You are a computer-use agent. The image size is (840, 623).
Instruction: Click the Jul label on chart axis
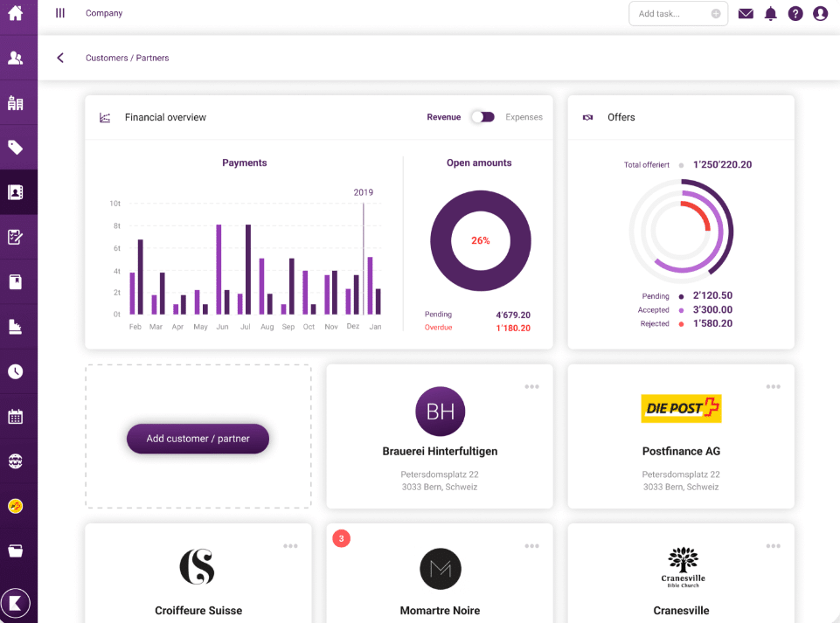[246, 327]
